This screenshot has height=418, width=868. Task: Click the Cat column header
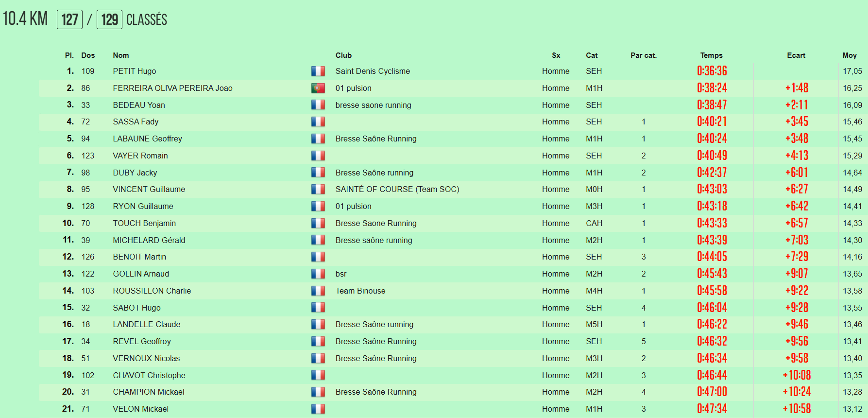(x=592, y=55)
